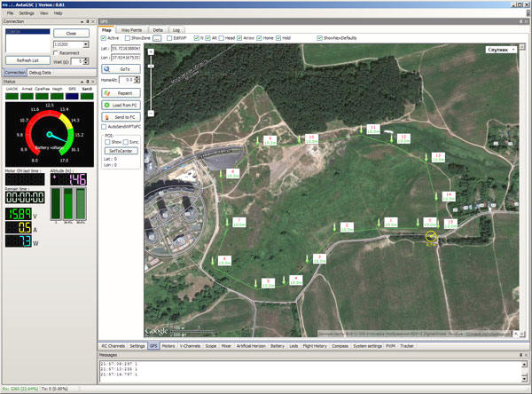Open the map type dropdown at top right
Screen dimensions: 532x394
click(x=502, y=50)
